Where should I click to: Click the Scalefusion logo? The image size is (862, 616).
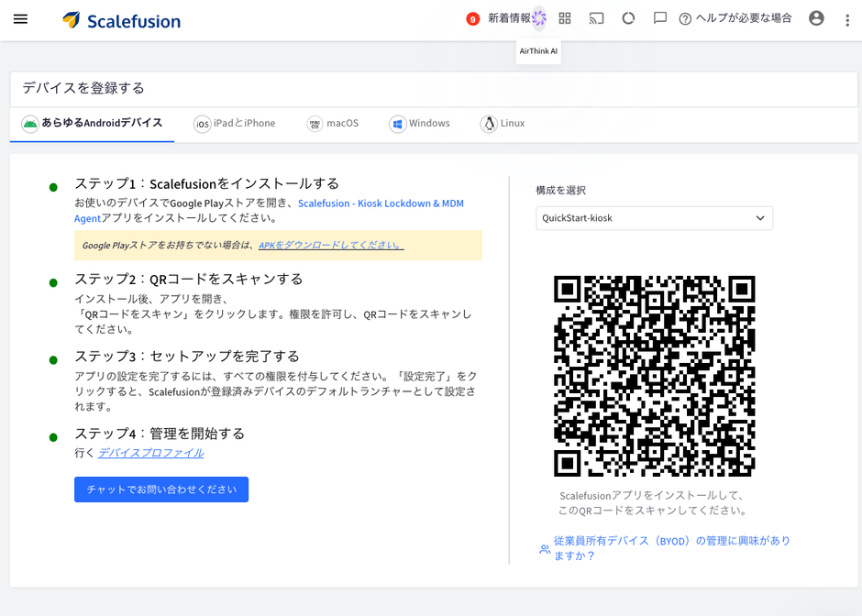click(x=121, y=20)
